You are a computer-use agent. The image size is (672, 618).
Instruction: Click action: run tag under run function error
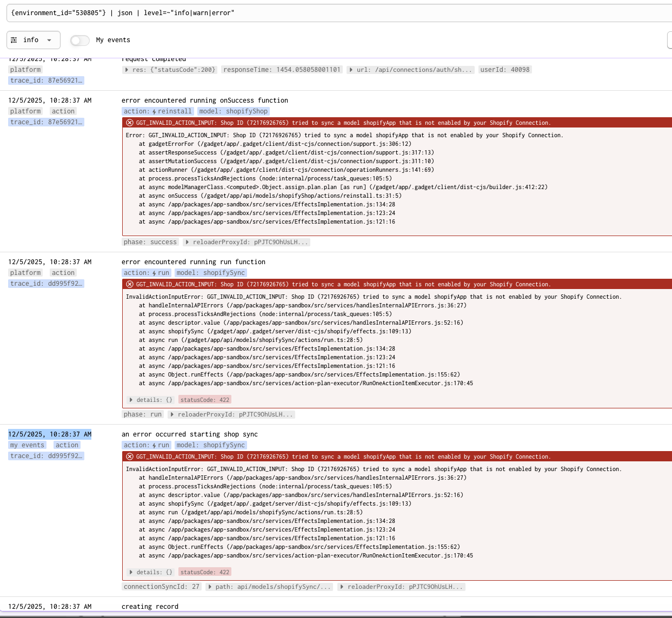pyautogui.click(x=147, y=273)
